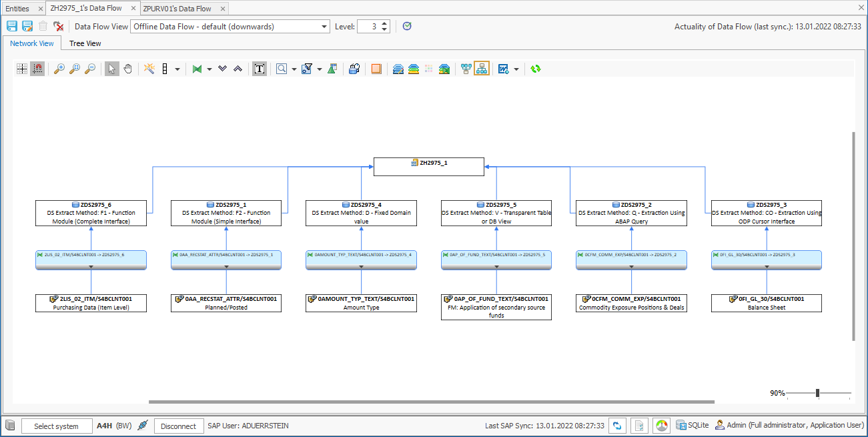Click the SQLite database icon in the status bar
The image size is (868, 437).
(x=681, y=425)
